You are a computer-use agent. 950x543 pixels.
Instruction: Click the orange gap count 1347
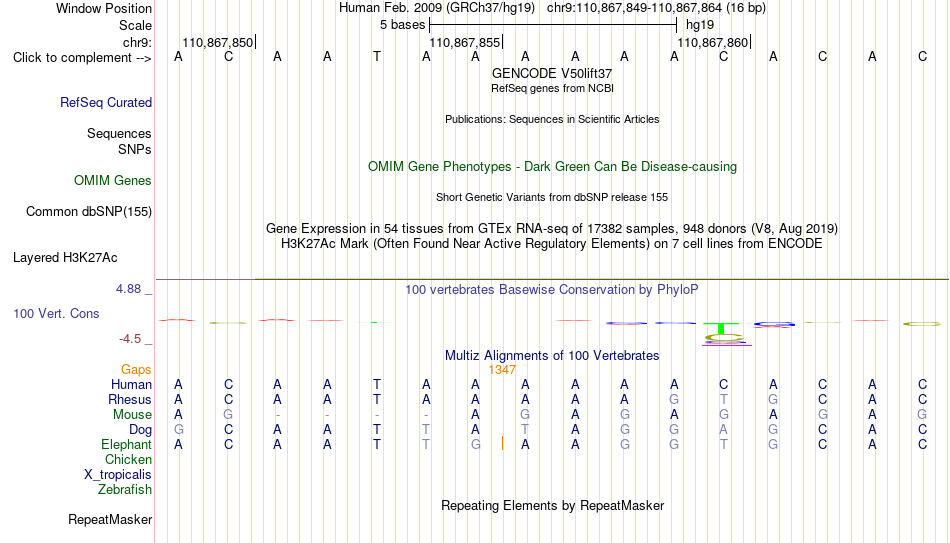point(502,370)
